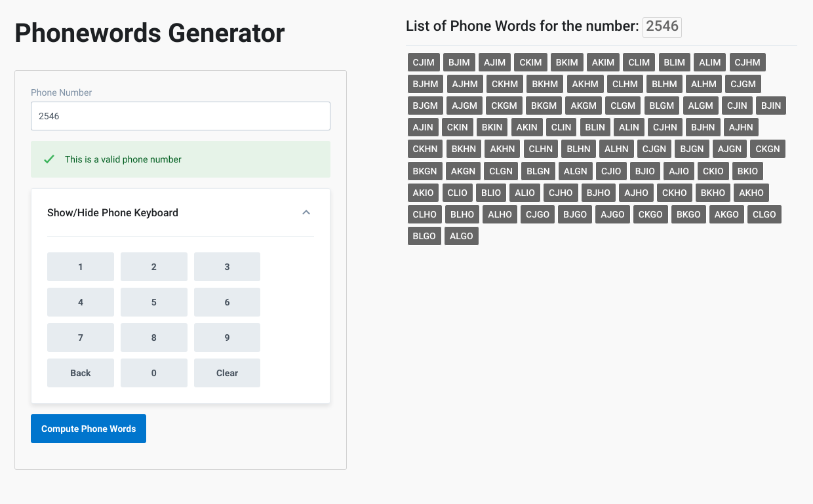Click the number 2546 next to the heading
Screen dimensions: 813x504
click(x=662, y=27)
